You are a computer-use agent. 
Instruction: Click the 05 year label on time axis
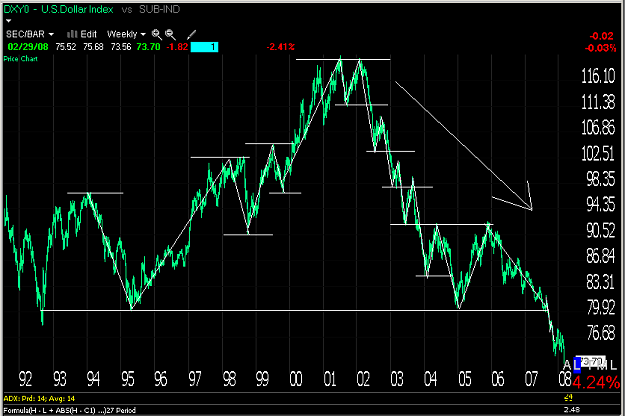coord(464,379)
